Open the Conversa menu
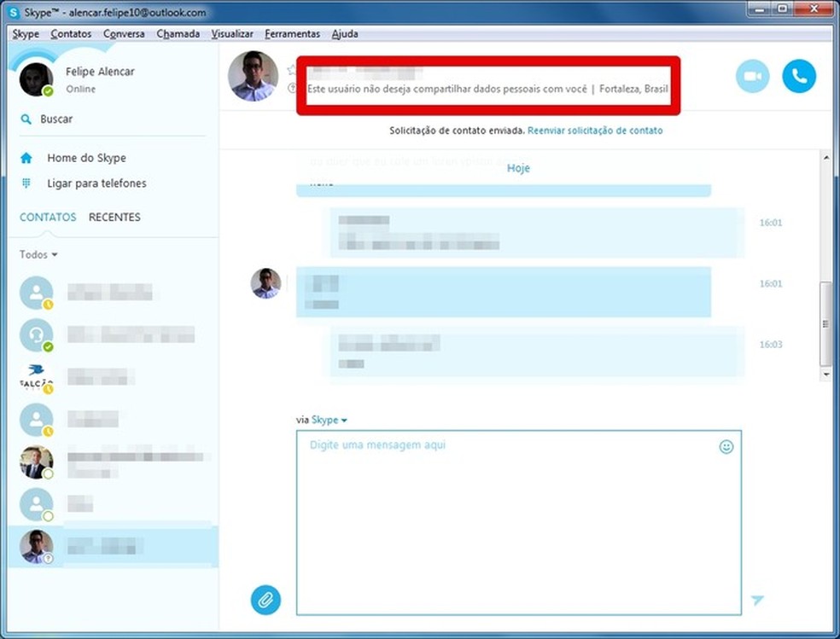 point(124,34)
